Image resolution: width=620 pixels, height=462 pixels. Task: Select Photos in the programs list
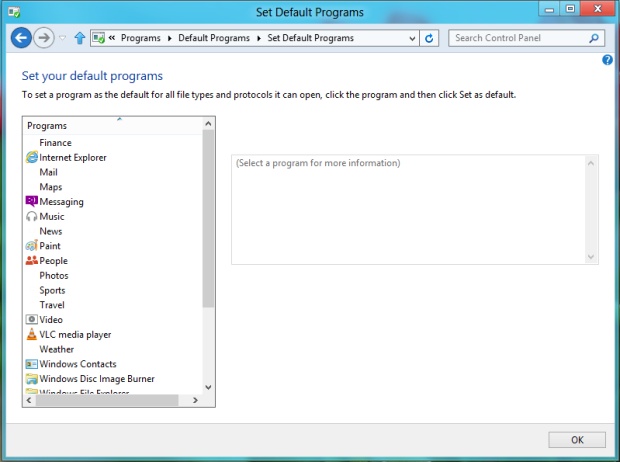pos(54,276)
